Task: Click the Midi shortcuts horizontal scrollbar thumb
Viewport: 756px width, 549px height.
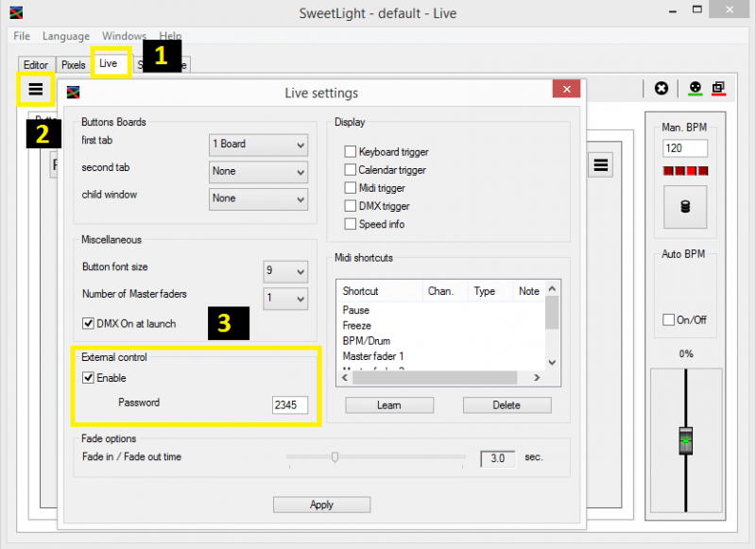Action: pyautogui.click(x=435, y=377)
